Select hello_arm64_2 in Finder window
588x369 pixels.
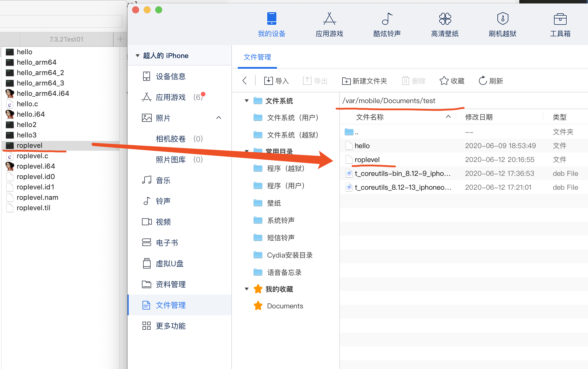[61, 72]
